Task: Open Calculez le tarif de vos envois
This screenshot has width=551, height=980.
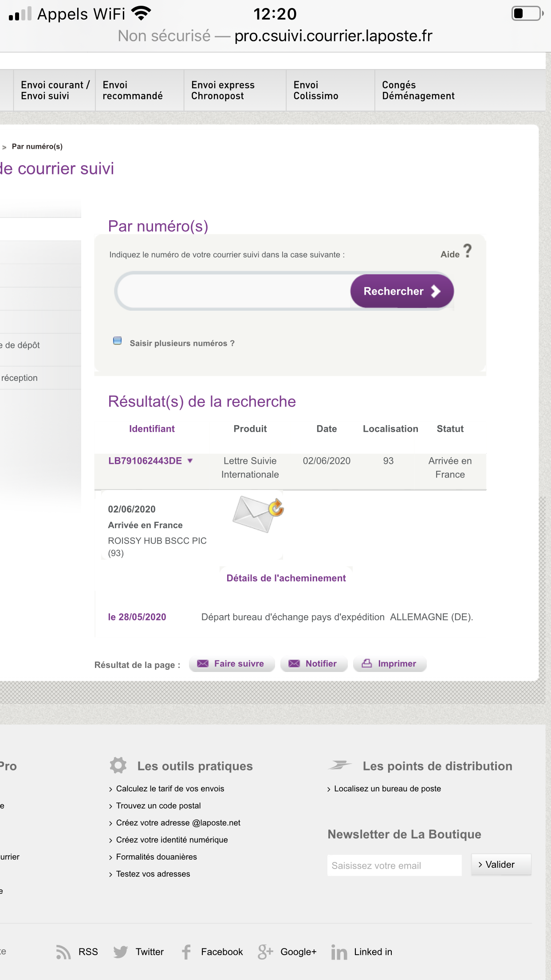Action: tap(170, 789)
